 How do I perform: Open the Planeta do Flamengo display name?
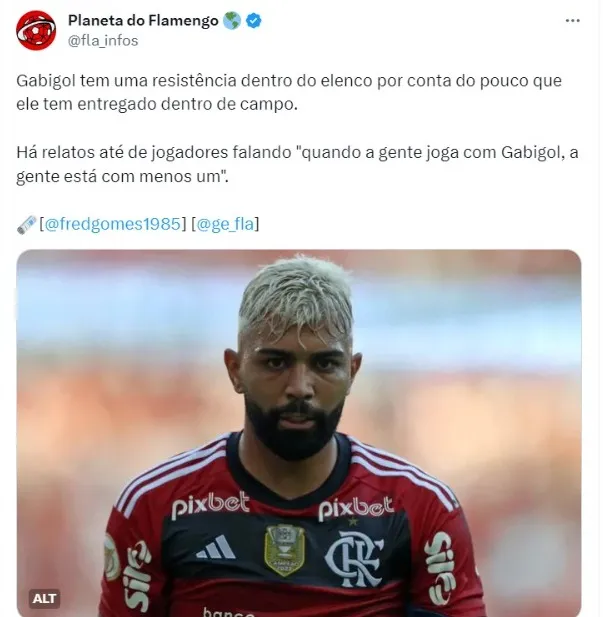point(143,20)
